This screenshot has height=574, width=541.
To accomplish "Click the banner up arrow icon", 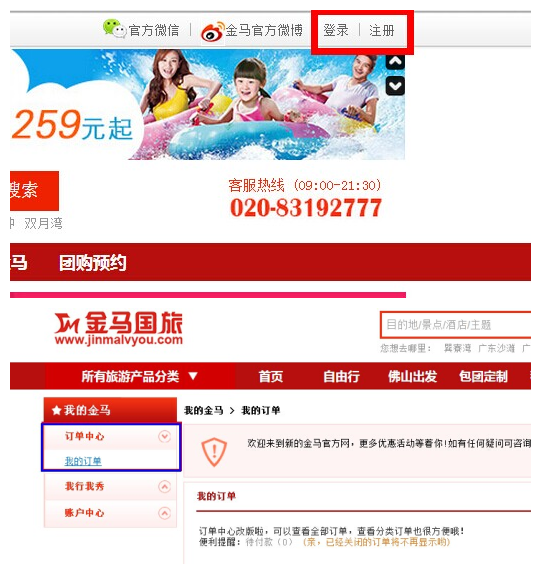I will (395, 62).
